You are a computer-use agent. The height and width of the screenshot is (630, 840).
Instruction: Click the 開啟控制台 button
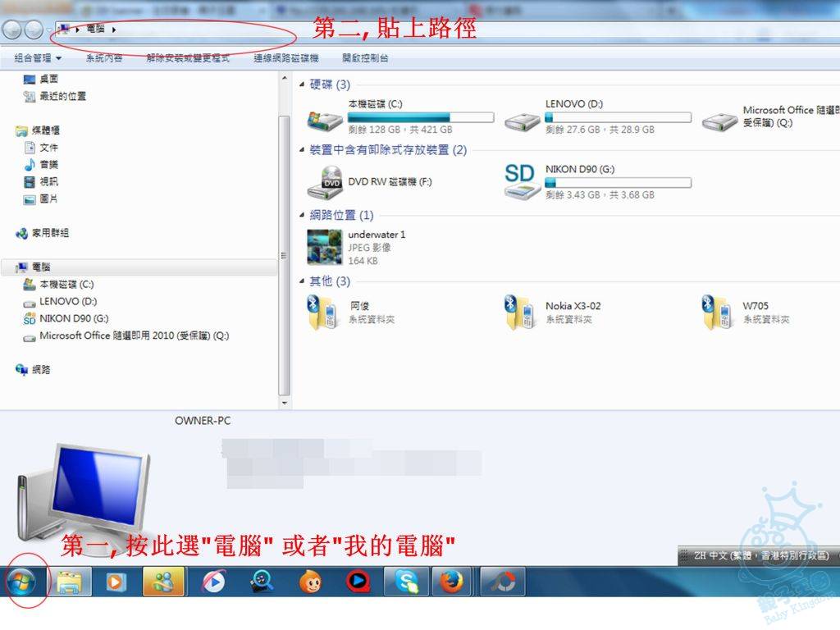(365, 58)
